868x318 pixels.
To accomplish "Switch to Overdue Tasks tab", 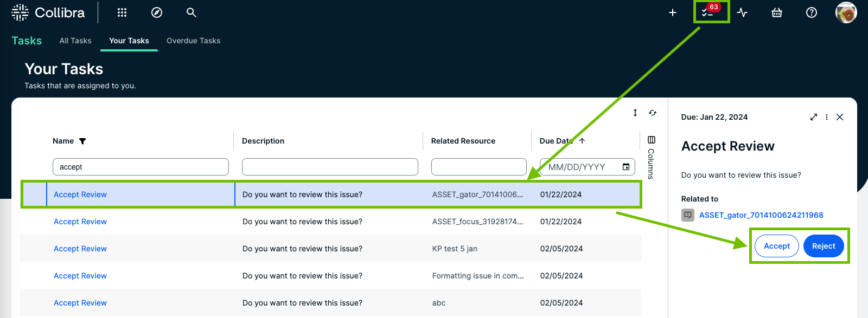I will (193, 41).
